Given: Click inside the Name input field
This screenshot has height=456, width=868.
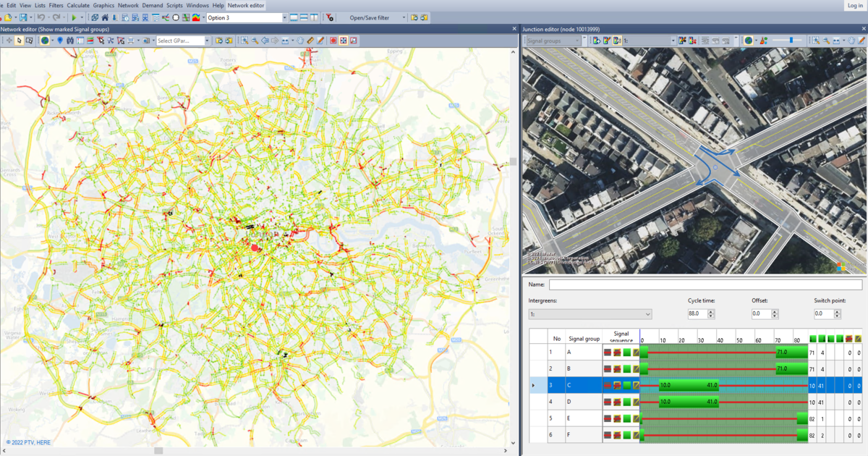Looking at the screenshot, I should [705, 284].
